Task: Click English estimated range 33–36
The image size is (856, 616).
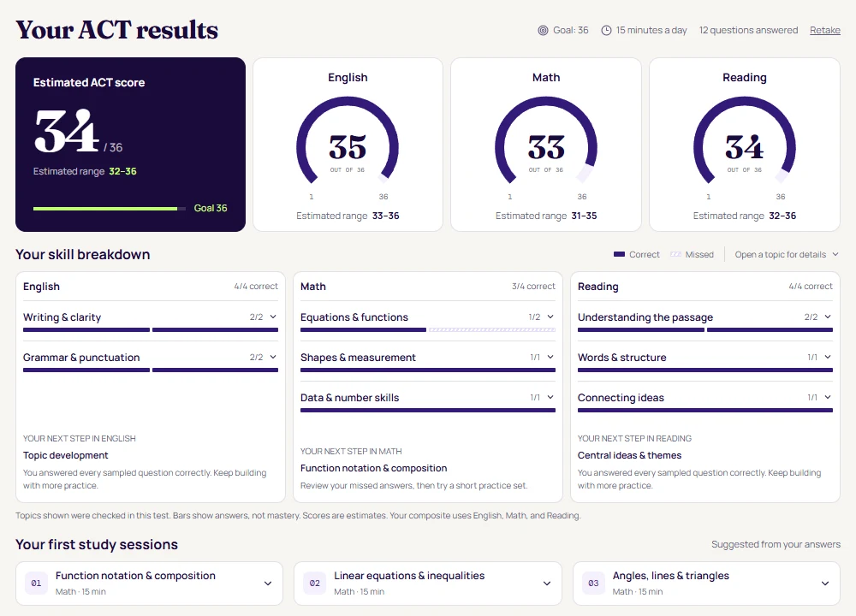Action: pyautogui.click(x=385, y=216)
